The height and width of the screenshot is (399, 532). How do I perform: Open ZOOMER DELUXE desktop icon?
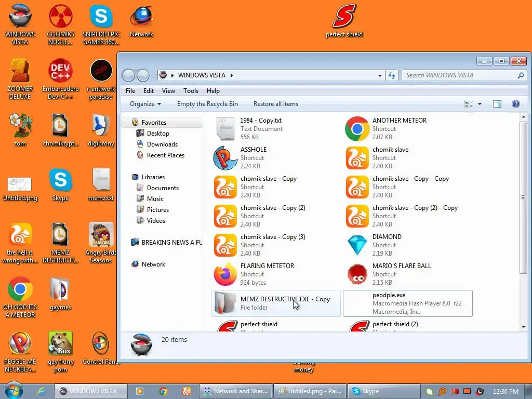point(20,79)
